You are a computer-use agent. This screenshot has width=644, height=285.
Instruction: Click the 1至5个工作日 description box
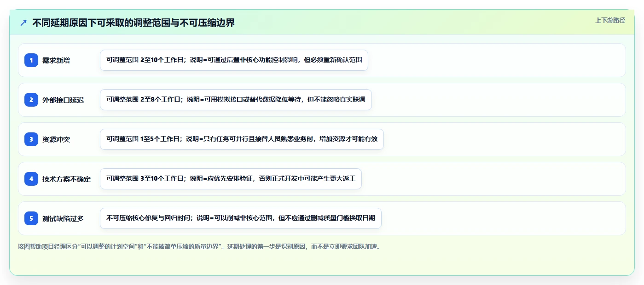[x=242, y=139]
